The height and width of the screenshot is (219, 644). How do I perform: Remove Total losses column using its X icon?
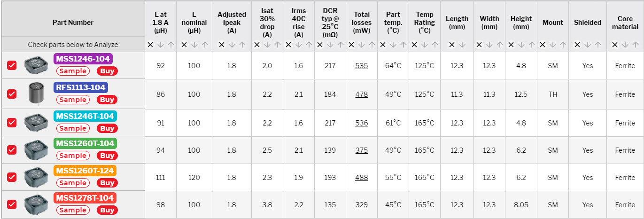point(351,45)
